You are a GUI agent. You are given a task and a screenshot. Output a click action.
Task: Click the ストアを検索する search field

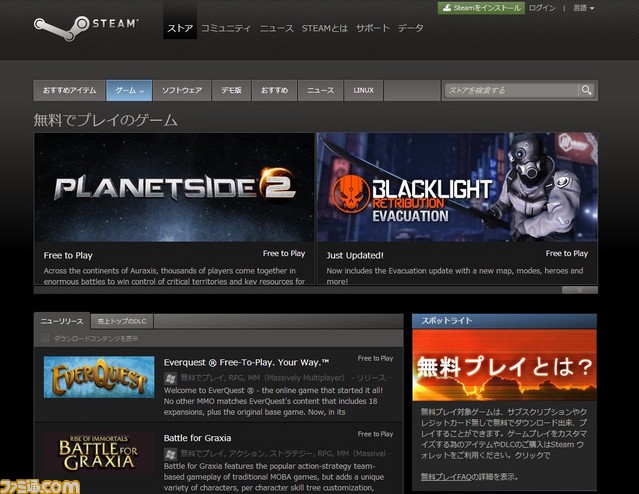coord(511,90)
